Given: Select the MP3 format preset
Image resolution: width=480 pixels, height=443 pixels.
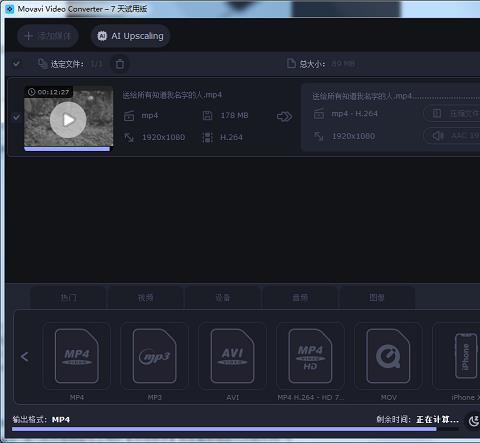Looking at the screenshot, I should point(155,356).
